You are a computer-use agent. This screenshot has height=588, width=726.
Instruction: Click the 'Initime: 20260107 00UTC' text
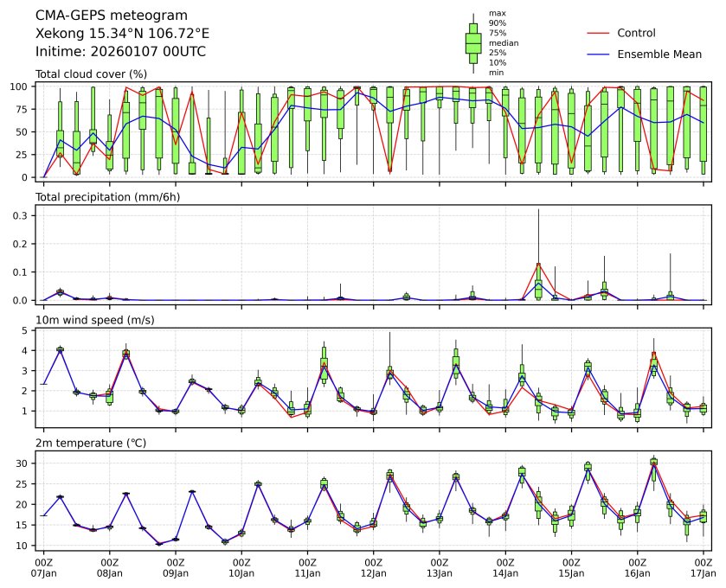coord(120,52)
